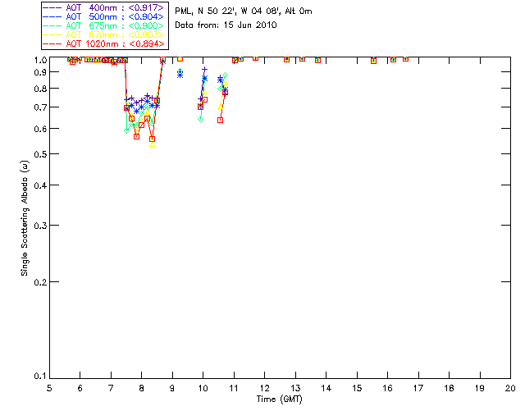Click the red square marker near 15.5 GMT
This screenshot has height=420, width=525.
(x=374, y=61)
